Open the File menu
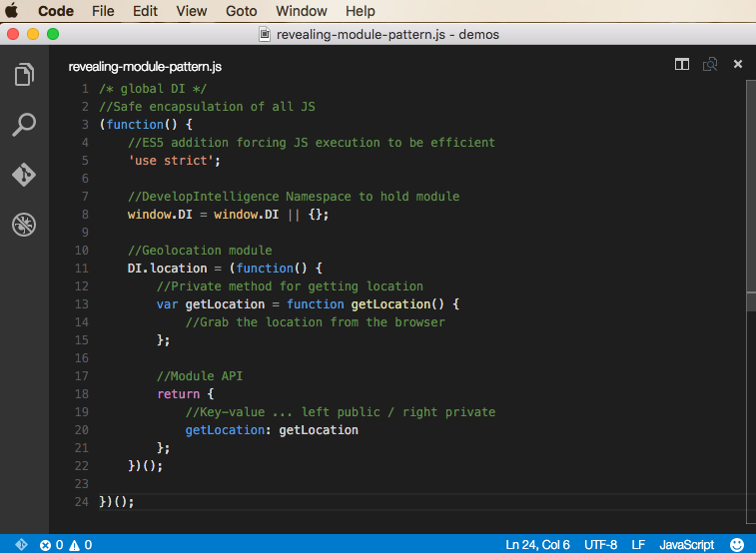Viewport: 756px width, 553px height. [103, 11]
